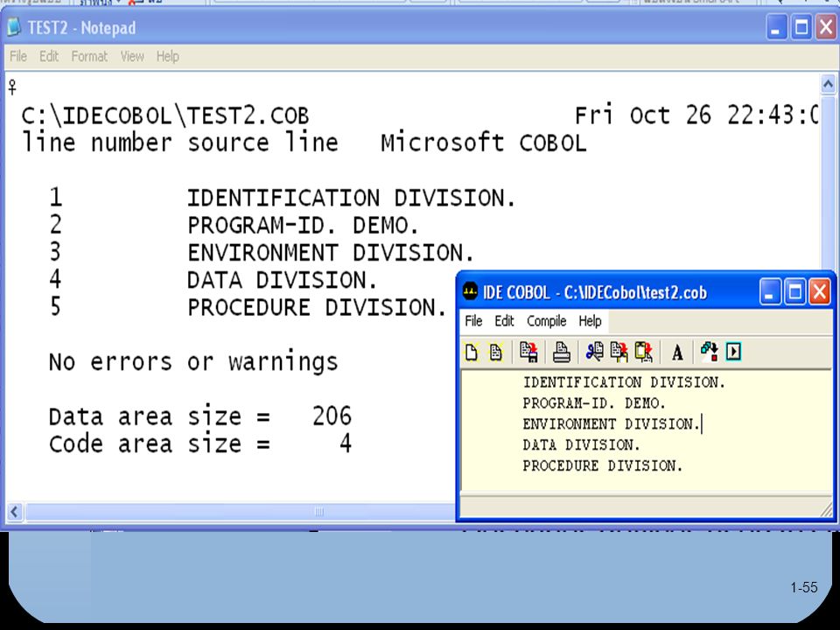The image size is (840, 630).
Task: Click the Notepad horizontal scrollbar left arrow
Action: click(x=15, y=512)
